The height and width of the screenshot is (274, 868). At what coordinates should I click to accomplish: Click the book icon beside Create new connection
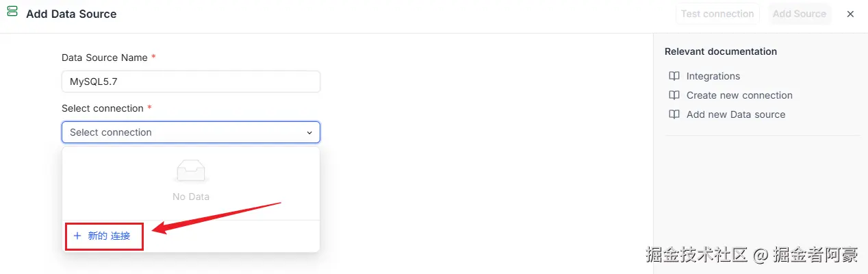pos(674,95)
